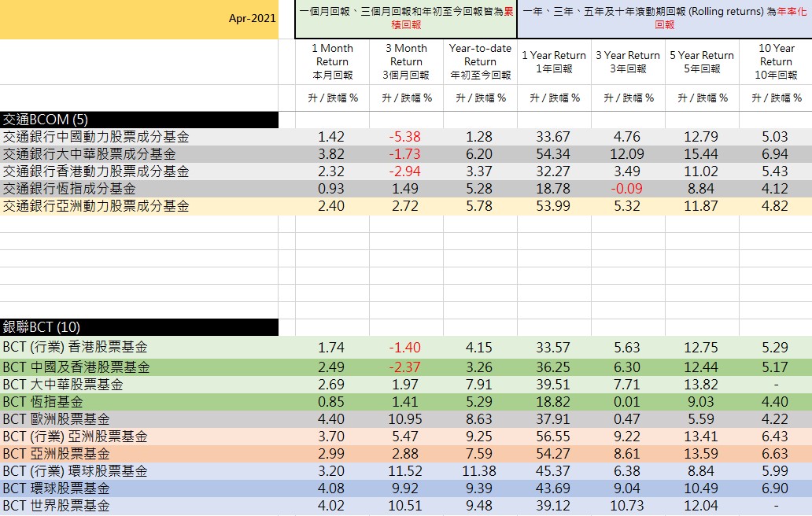Screen dimensions: 812x516
Task: Select the 39.51 one-year return cell
Action: click(553, 385)
